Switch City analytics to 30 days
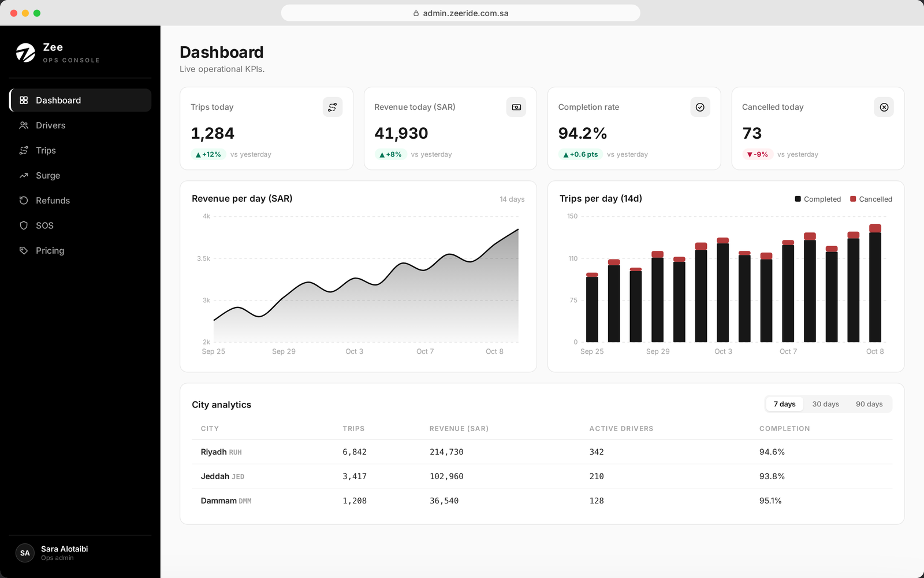Screen dimensions: 924x578 pos(825,404)
